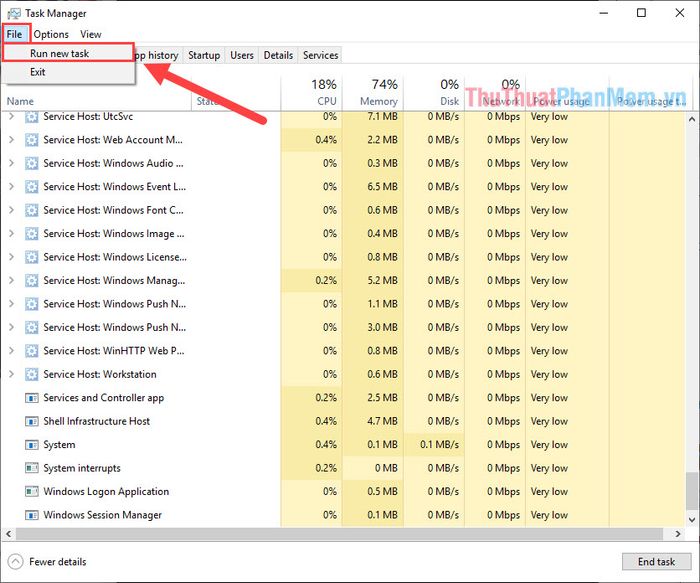
Task: Select the Windows Session Manager process name
Action: [x=102, y=515]
